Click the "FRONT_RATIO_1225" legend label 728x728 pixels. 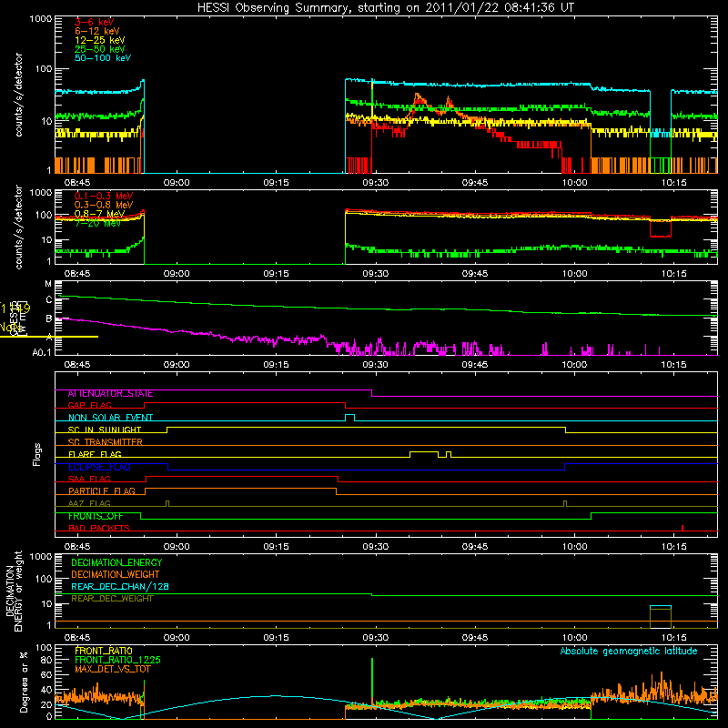point(117,660)
